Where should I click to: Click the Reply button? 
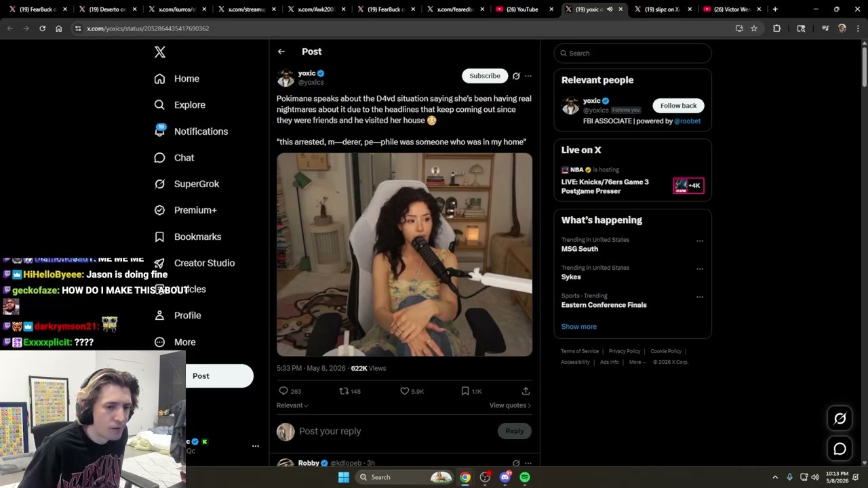515,431
